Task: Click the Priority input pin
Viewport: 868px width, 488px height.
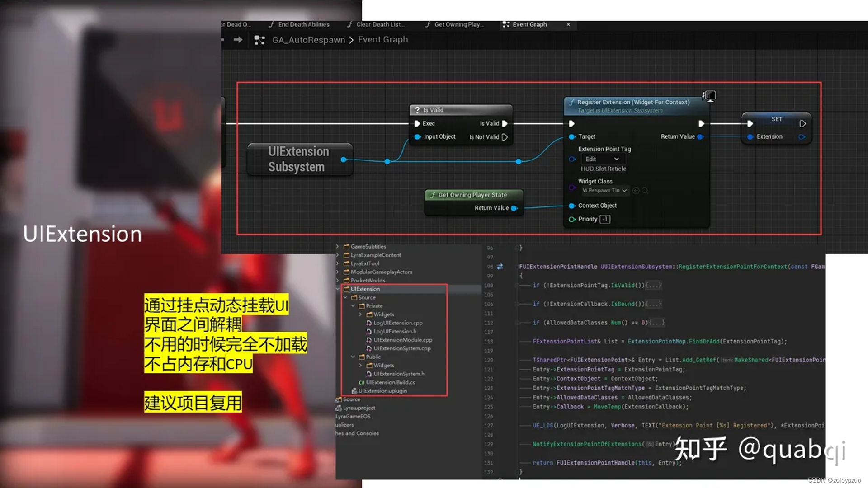Action: (x=572, y=219)
